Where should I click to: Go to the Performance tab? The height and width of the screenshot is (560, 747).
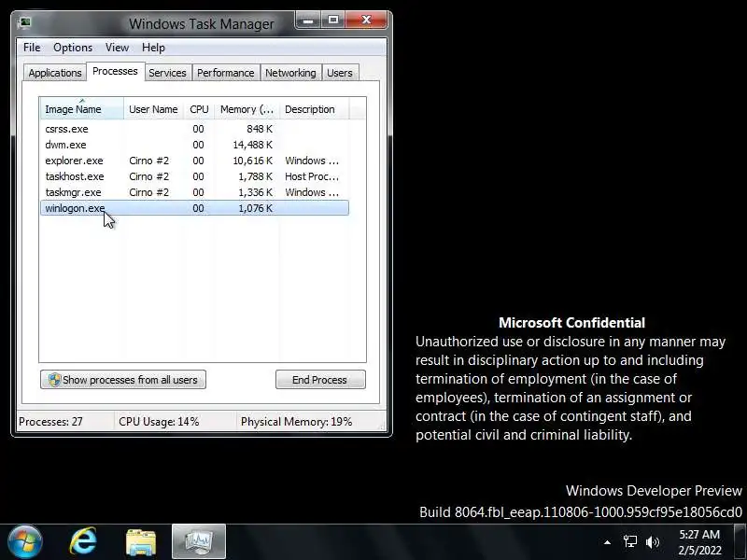pos(226,73)
